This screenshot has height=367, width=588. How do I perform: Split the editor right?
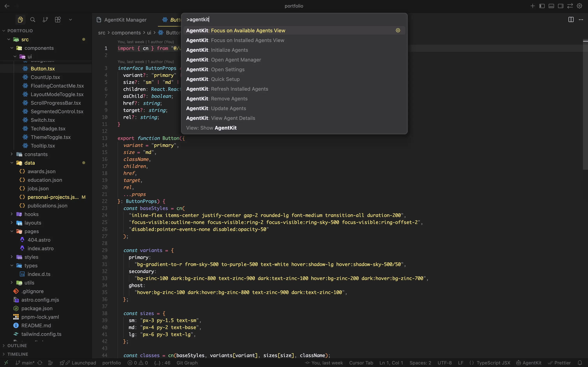(571, 20)
